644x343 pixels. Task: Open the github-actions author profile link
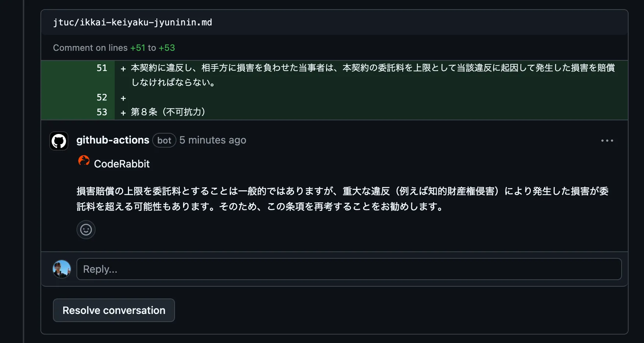click(112, 140)
